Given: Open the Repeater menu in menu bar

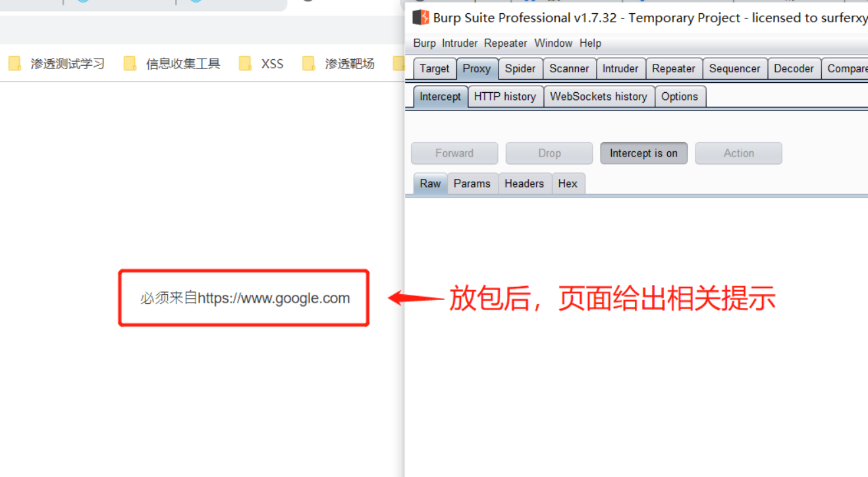Looking at the screenshot, I should [x=506, y=43].
